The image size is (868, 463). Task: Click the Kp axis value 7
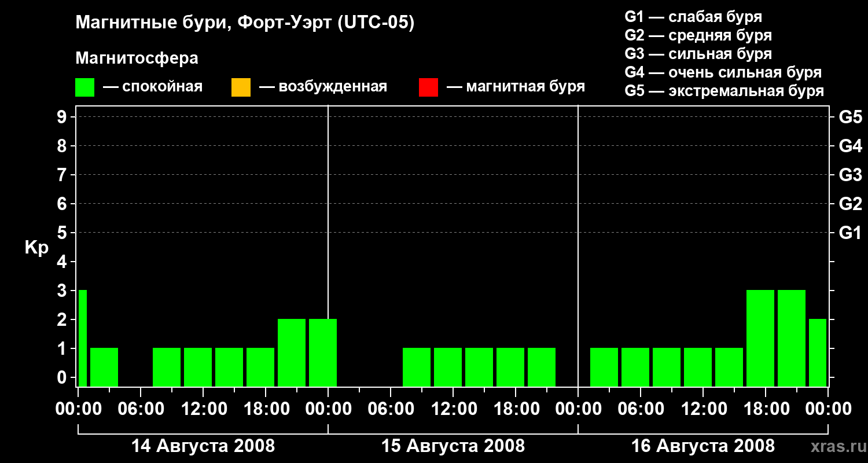[x=62, y=175]
